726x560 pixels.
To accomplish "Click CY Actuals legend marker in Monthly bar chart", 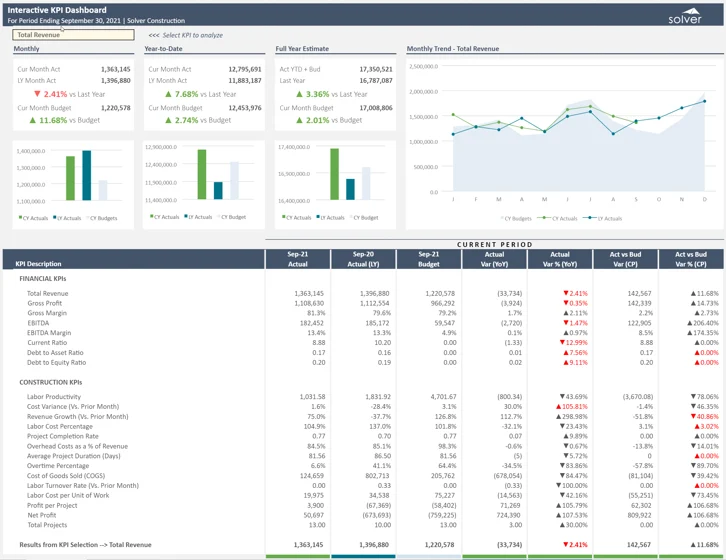I will tap(20, 217).
